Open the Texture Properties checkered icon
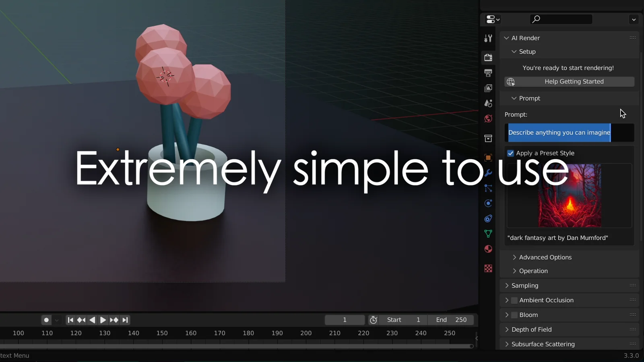Image resolution: width=644 pixels, height=362 pixels. coord(488,268)
